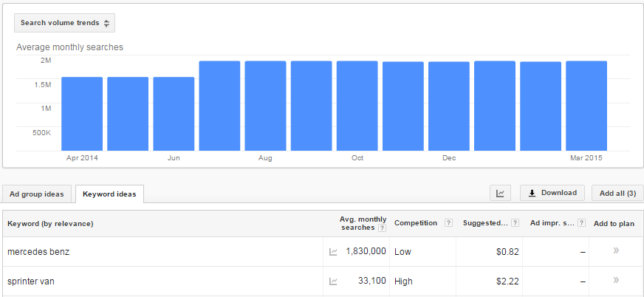Click the Aug bar in chart
Viewport: 644px width, 297px height.
click(x=265, y=106)
